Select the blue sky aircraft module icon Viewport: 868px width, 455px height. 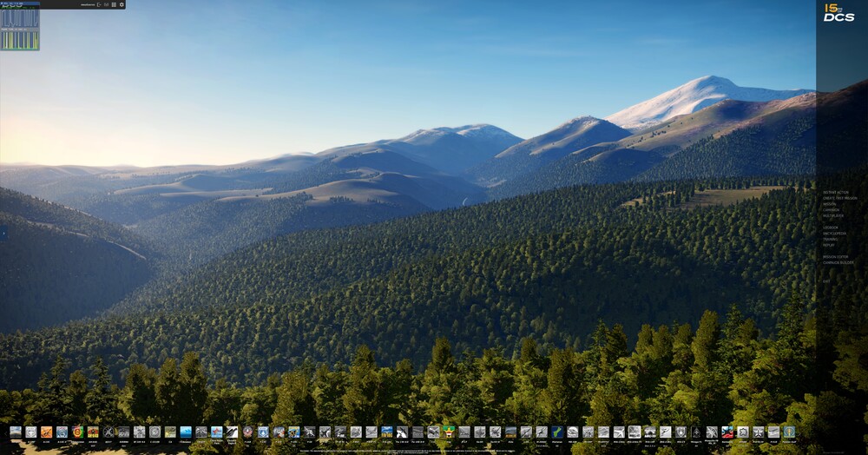387,432
